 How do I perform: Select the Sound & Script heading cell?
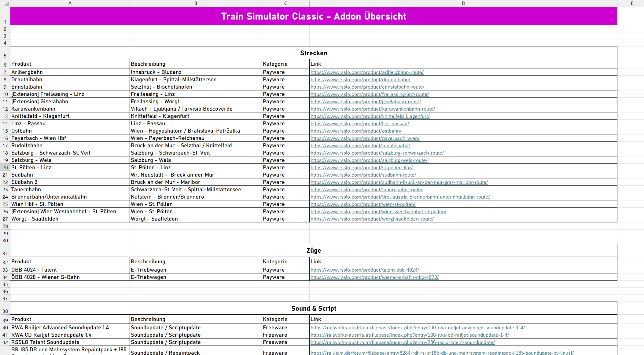click(314, 308)
